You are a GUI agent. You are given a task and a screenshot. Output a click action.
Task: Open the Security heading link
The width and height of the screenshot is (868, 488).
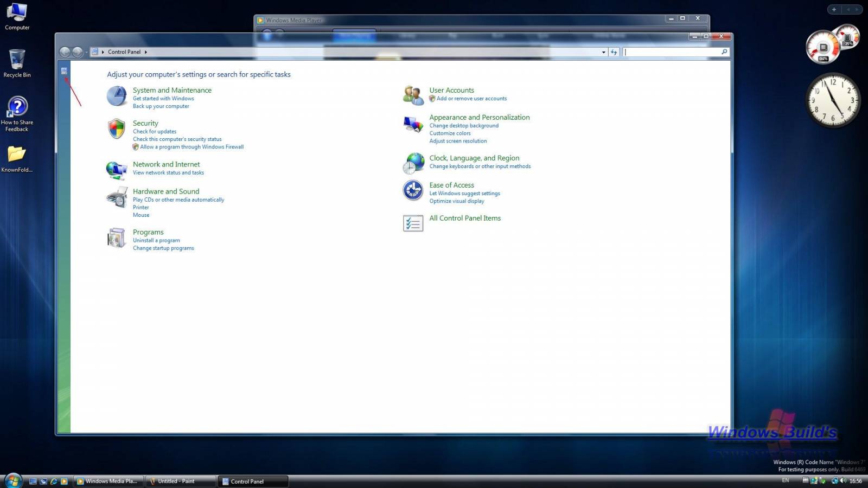tap(145, 123)
